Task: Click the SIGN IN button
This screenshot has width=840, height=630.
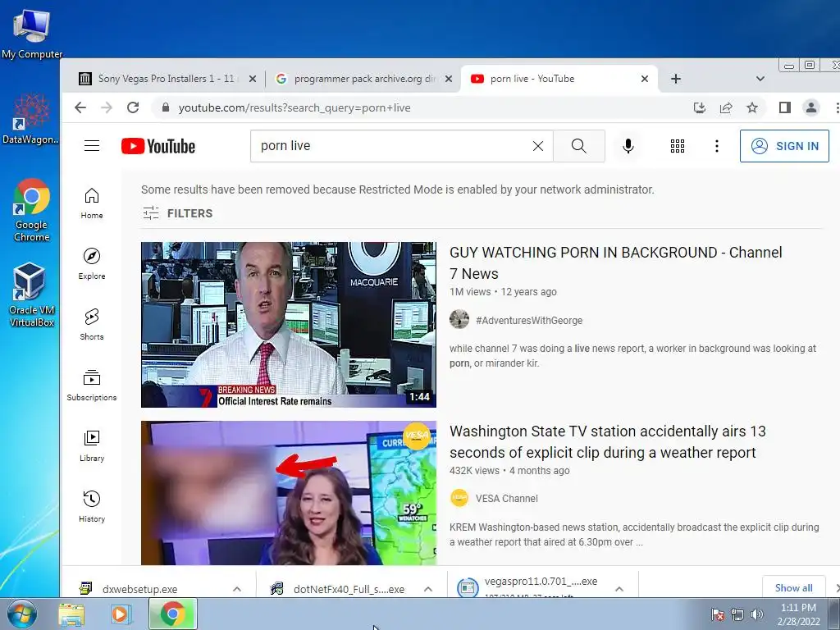Action: [784, 146]
